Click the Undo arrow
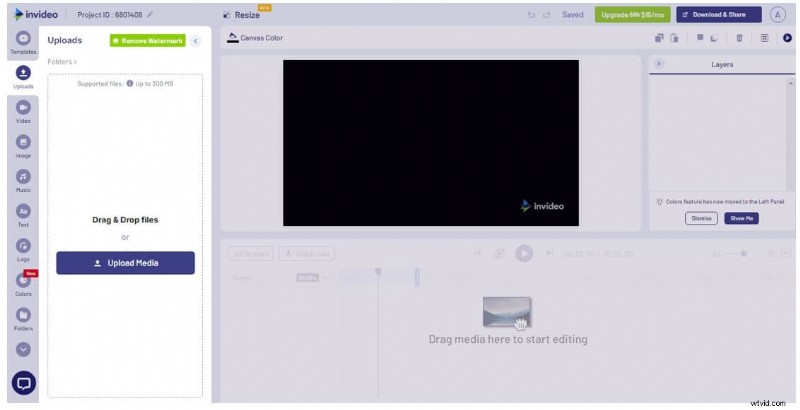Screen dimensions: 800x410 (x=531, y=15)
